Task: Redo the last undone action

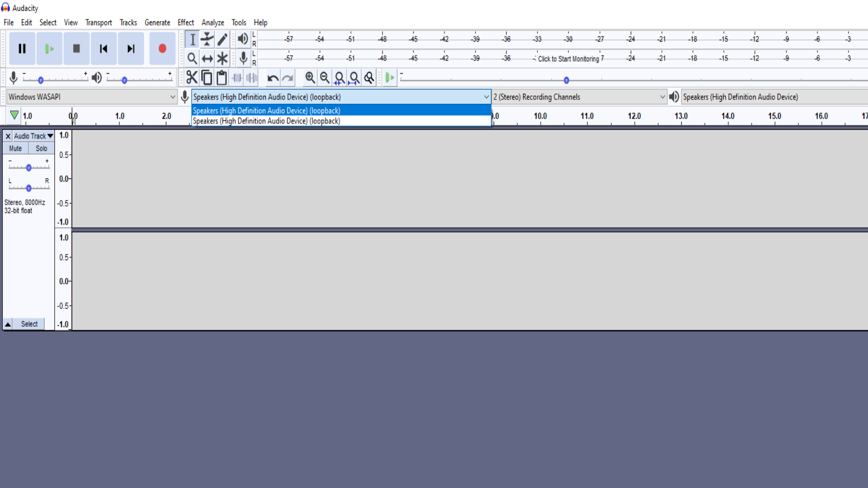Action: 288,78
